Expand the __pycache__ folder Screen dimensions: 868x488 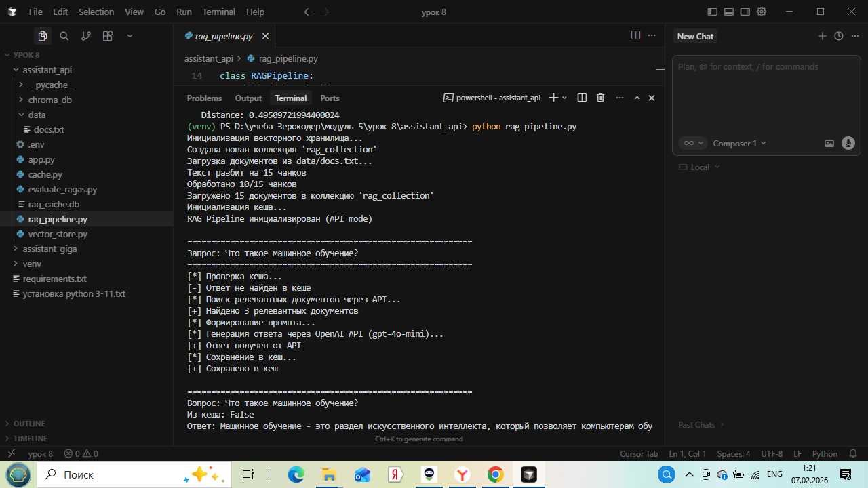87,85
